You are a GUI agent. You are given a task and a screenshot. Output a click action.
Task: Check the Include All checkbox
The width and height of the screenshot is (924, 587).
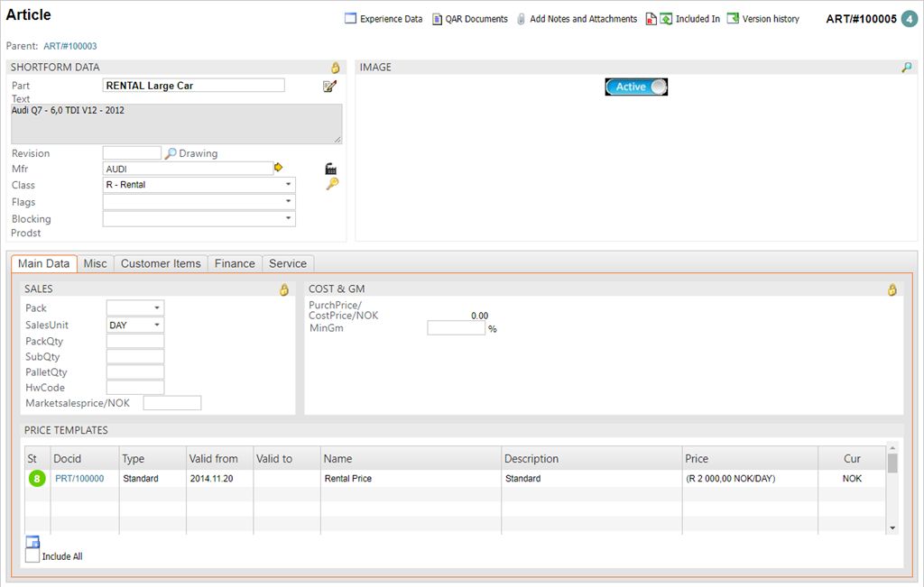(32, 556)
